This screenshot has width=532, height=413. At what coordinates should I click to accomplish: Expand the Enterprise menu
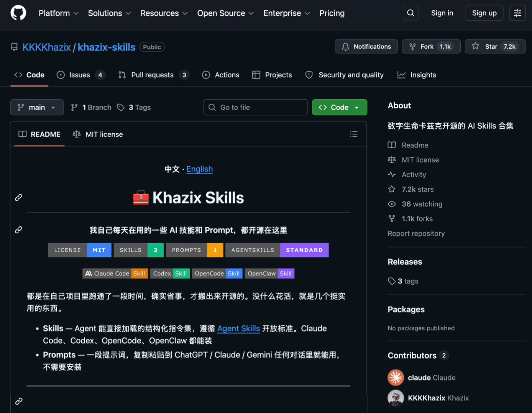pos(287,13)
